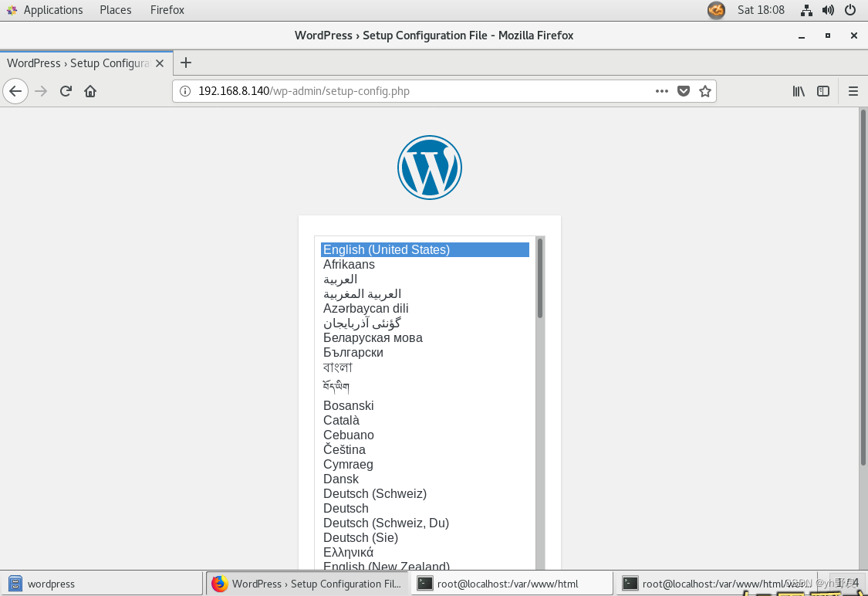The height and width of the screenshot is (596, 868).
Task: Switch to the first root@localhost /var/www/html terminal
Action: coord(512,583)
